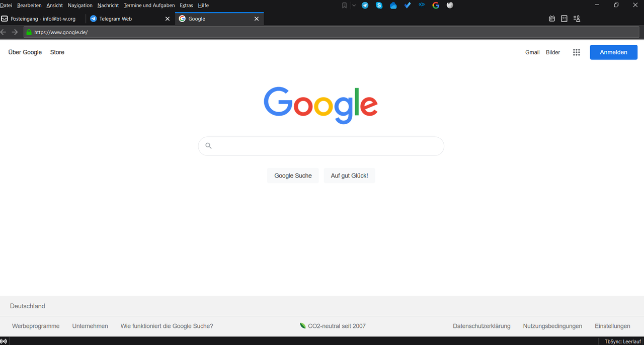Screen dimensions: 644x345
Task: Click the magnifier icon in the search box
Action: (208, 146)
